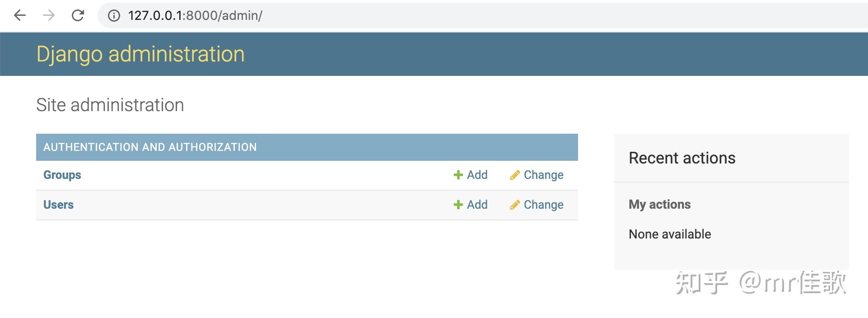Screen dimensions: 868x318
Task: Click the Recent actions heading
Action: coord(682,158)
